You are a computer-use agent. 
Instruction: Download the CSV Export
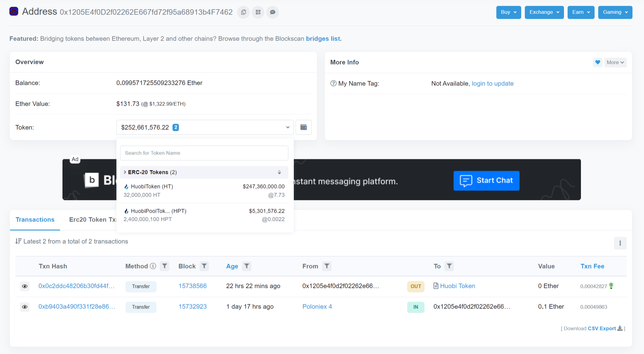(x=602, y=329)
